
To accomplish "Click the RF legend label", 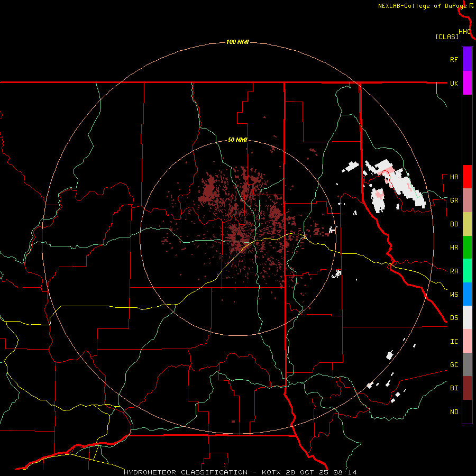I will [454, 59].
